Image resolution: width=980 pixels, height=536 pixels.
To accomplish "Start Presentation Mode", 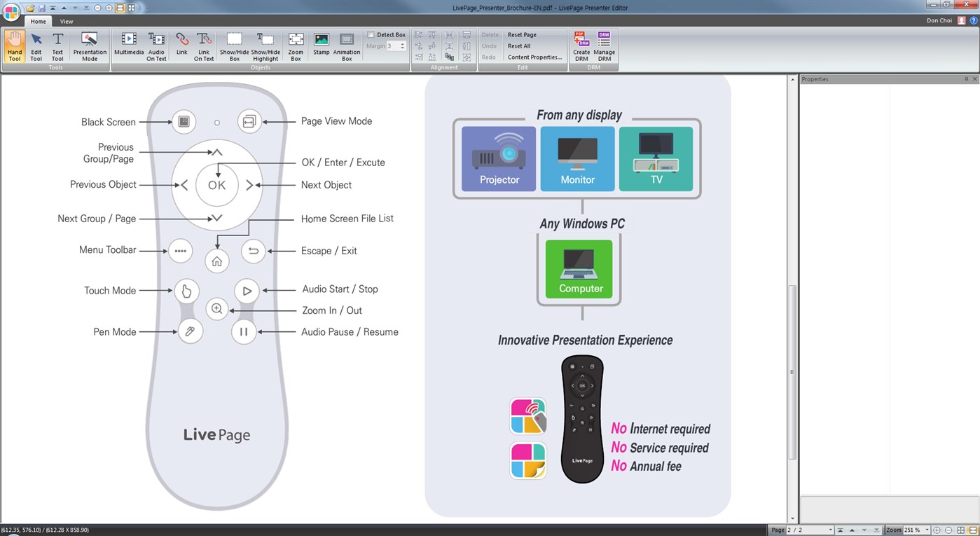I will 89,46.
